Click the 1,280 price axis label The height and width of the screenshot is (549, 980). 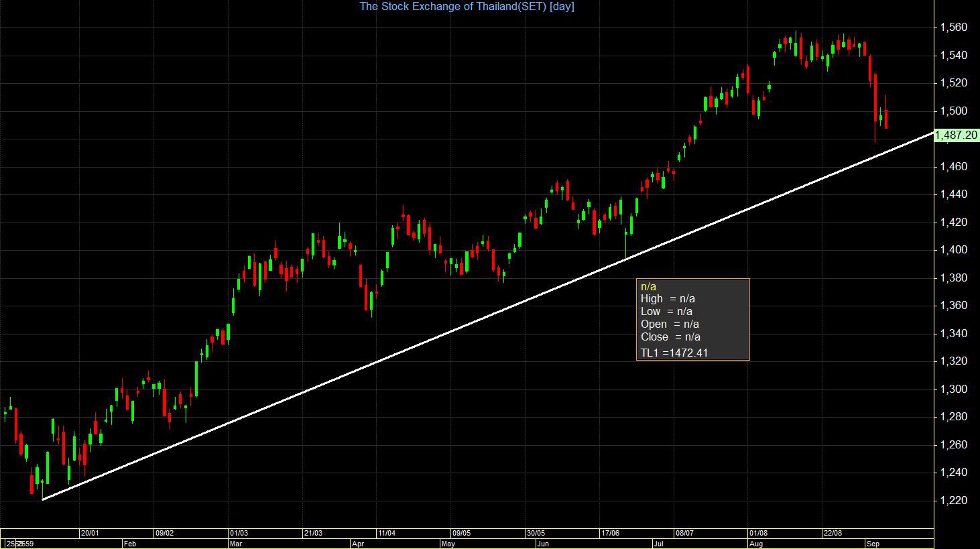click(953, 417)
